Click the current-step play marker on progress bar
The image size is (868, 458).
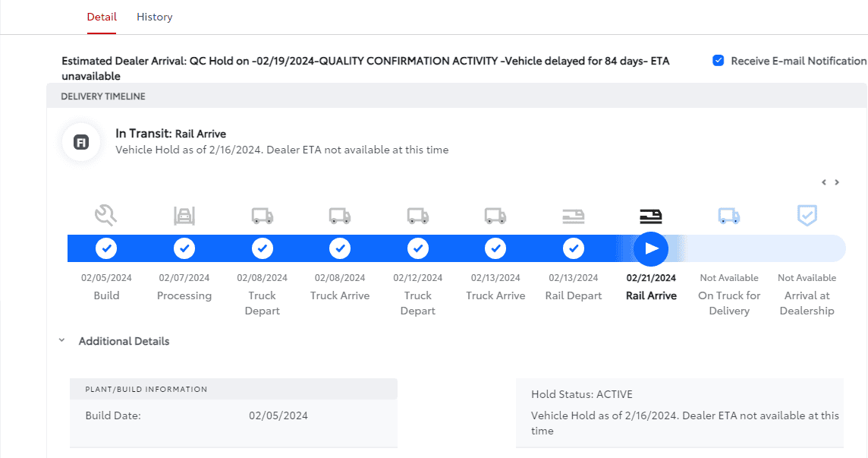click(651, 248)
